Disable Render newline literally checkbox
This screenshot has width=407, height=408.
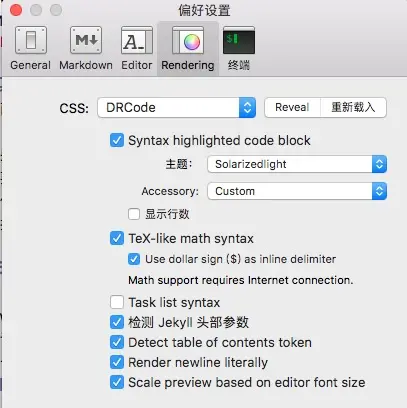click(117, 362)
